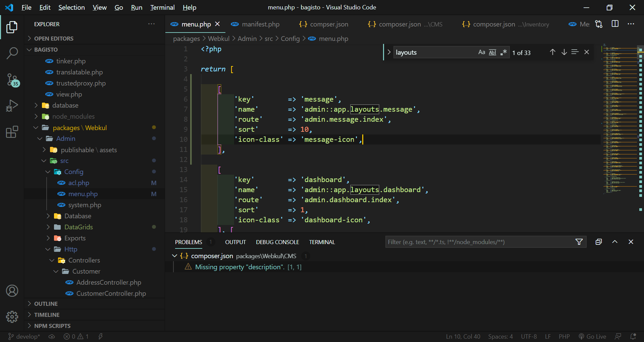
Task: Open acl.php in the Config folder
Action: 78,183
